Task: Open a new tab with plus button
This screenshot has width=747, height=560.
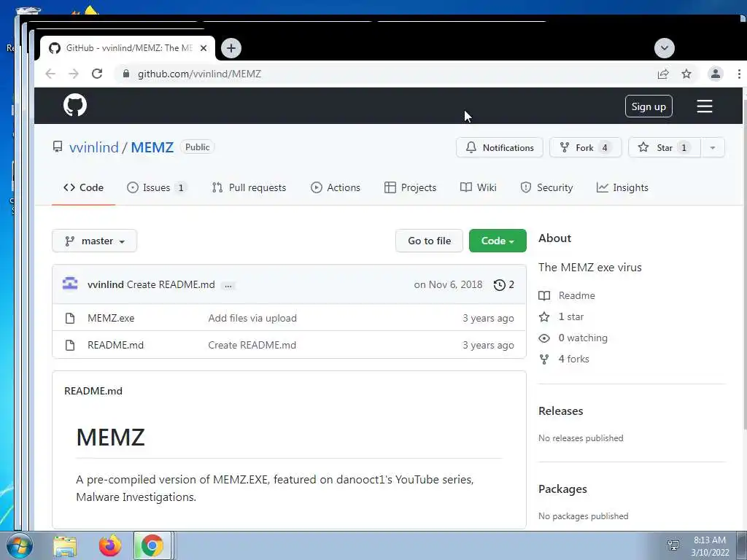Action: point(231,48)
